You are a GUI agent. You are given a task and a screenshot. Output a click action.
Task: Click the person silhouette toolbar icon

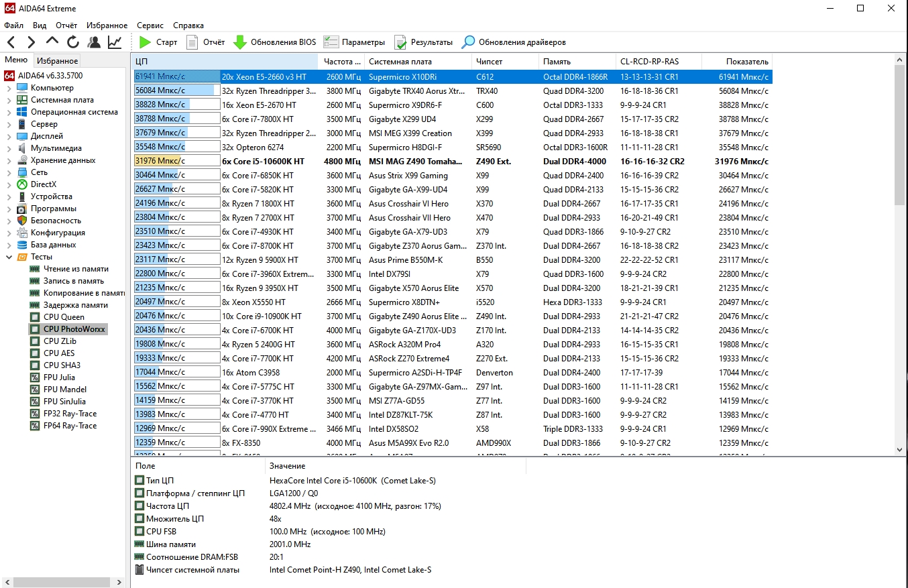pyautogui.click(x=94, y=42)
